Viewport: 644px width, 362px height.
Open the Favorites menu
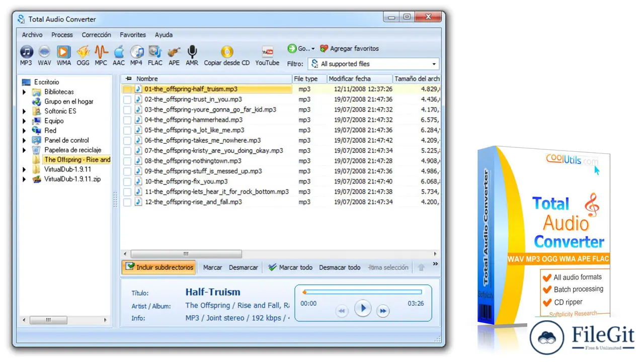tap(133, 35)
